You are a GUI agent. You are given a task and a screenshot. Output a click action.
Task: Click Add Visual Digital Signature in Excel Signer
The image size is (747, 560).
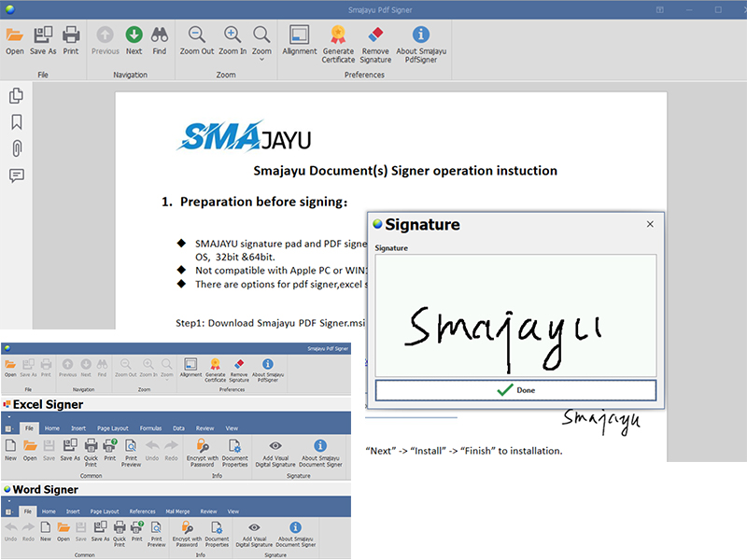click(x=275, y=453)
